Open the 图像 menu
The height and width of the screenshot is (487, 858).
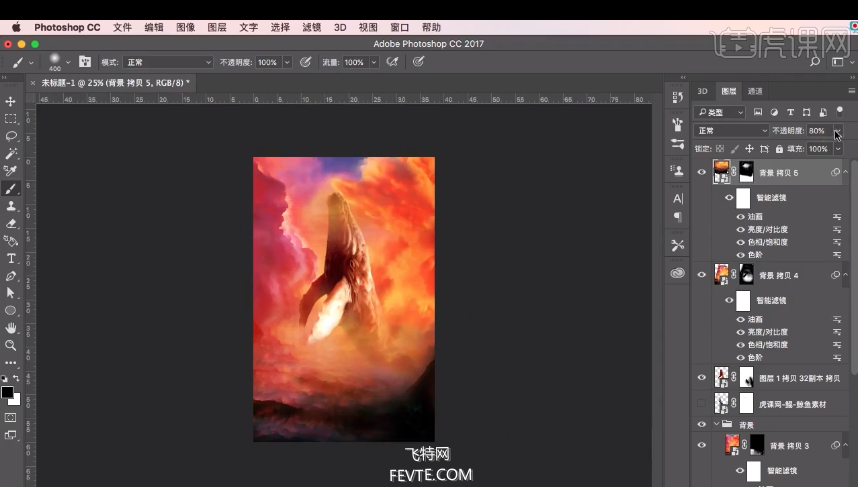185,27
